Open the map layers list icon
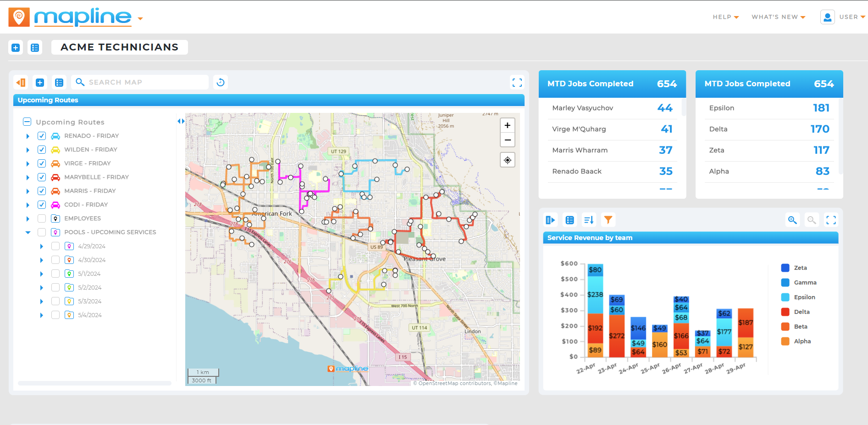 [x=59, y=83]
